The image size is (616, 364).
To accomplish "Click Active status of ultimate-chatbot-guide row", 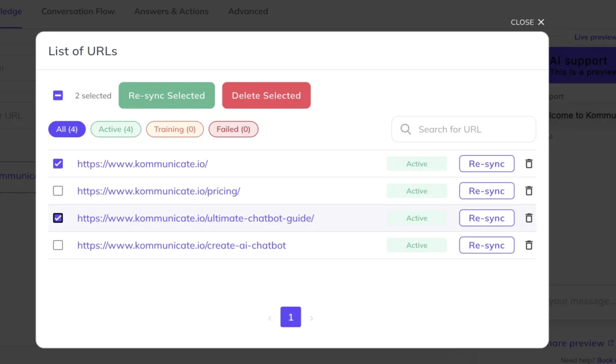I will (x=417, y=218).
